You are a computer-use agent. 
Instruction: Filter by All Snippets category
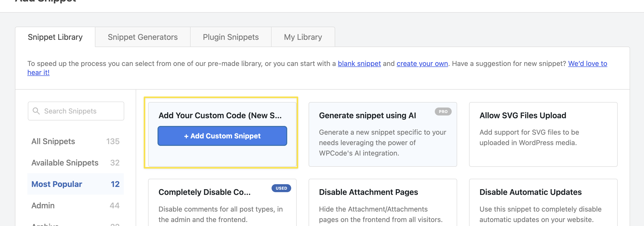pos(76,141)
